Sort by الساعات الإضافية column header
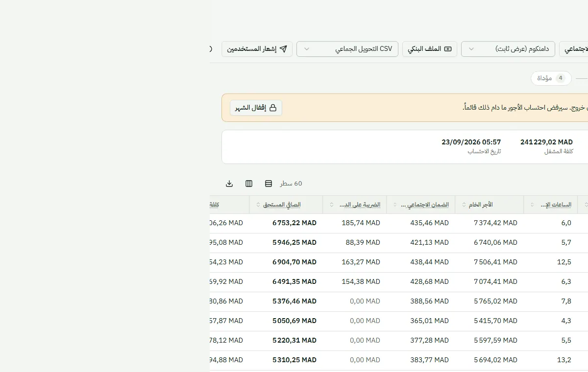 click(551, 205)
